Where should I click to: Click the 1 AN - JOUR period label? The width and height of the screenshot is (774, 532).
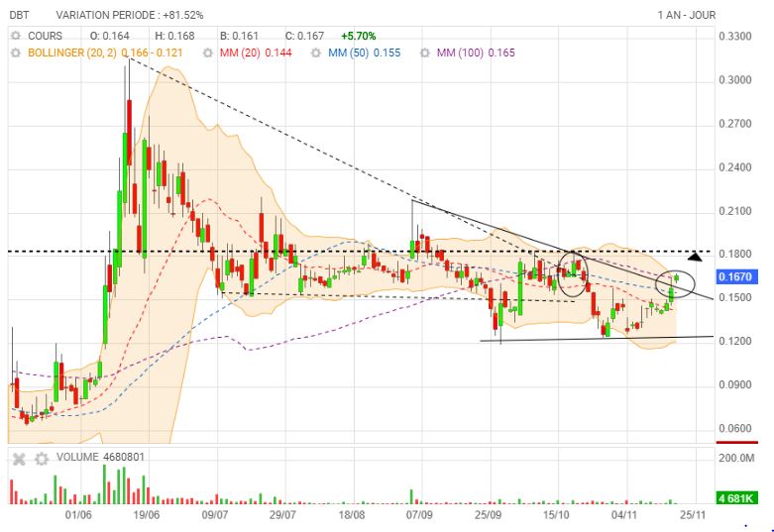[x=687, y=15]
